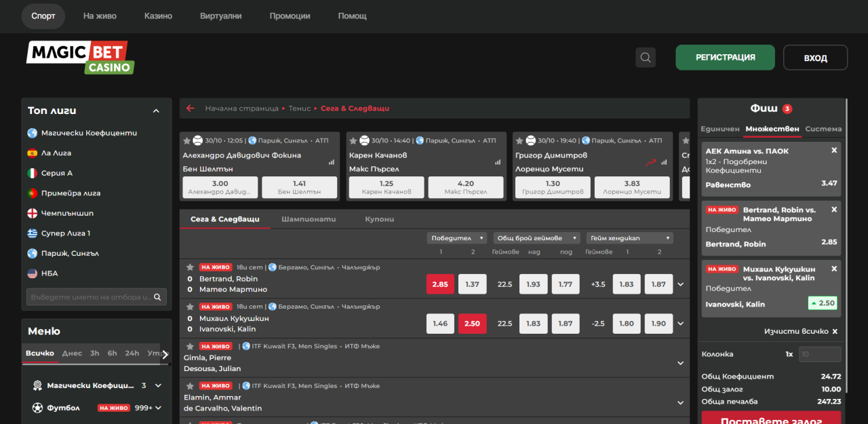Viewport: 868px width, 424px height.
Task: Toggle the 2.50 odds for Ivanovski, Kalin
Action: pos(472,324)
